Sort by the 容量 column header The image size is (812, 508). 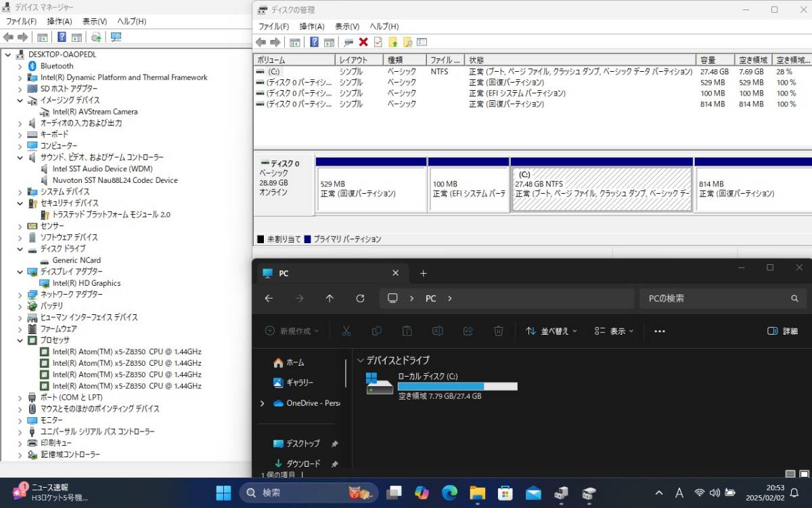pyautogui.click(x=715, y=60)
